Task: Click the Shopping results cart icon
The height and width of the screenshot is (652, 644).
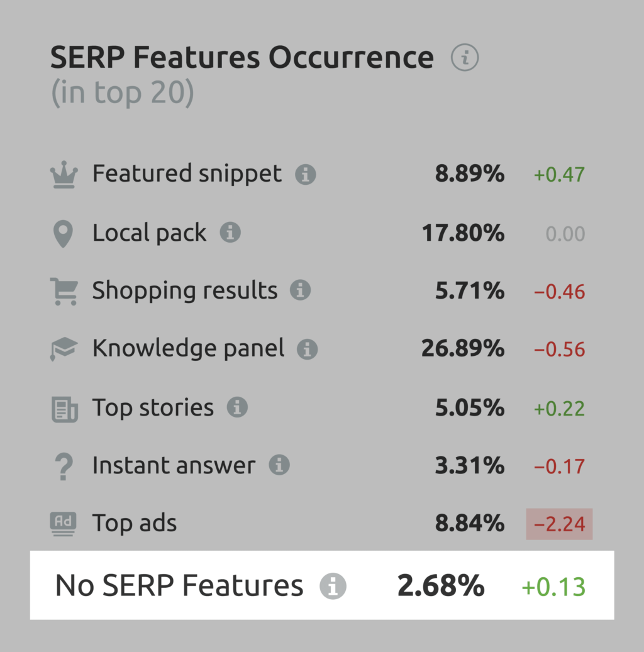Action: pyautogui.click(x=64, y=291)
